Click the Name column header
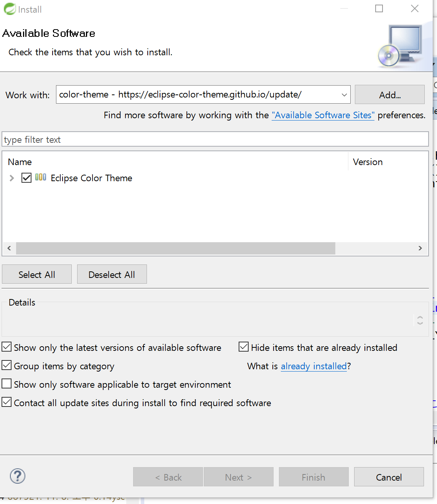Screen dimensions: 437x504 tap(175, 162)
